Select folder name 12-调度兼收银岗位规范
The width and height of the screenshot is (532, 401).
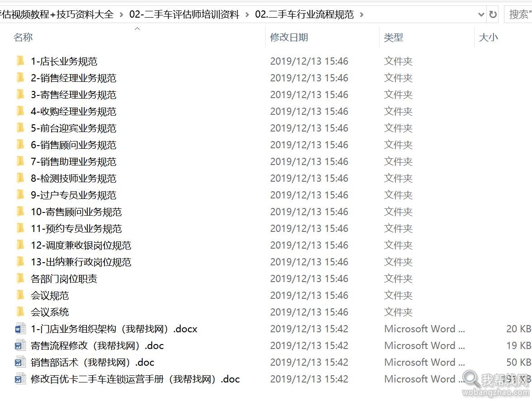click(81, 245)
